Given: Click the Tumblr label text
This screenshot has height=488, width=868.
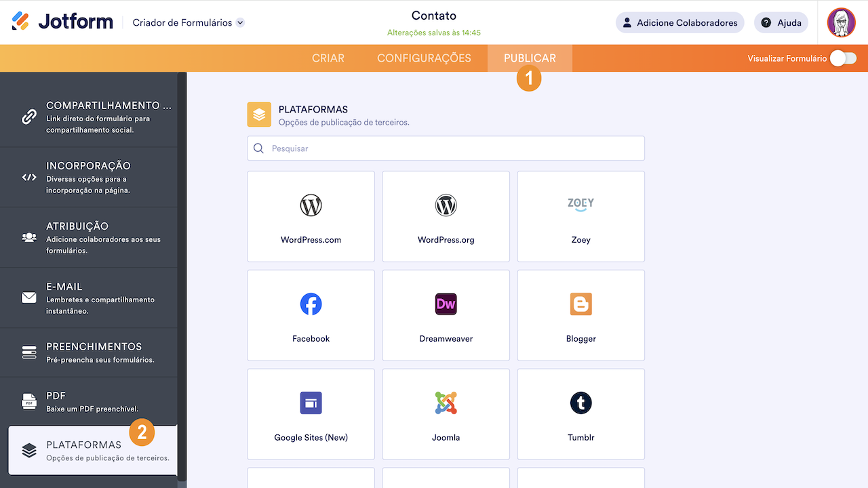Looking at the screenshot, I should [581, 438].
